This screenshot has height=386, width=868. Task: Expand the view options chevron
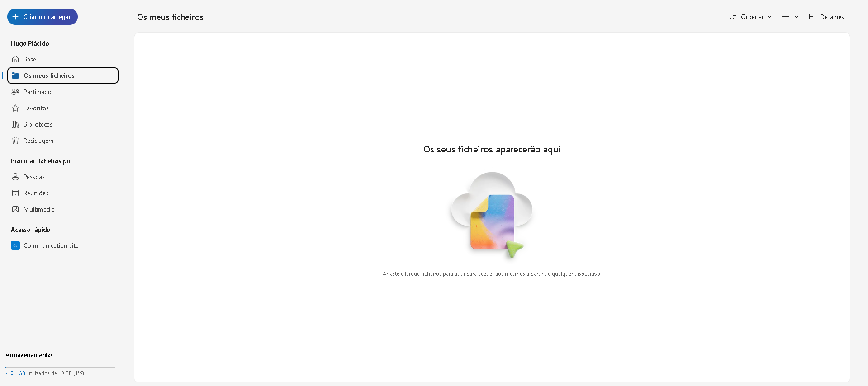tap(797, 17)
